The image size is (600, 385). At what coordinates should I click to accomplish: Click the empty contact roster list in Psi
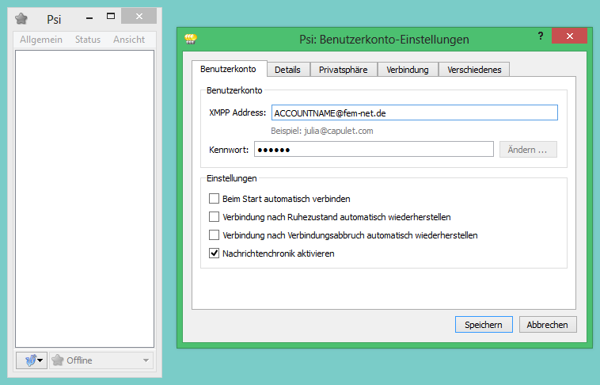click(85, 199)
